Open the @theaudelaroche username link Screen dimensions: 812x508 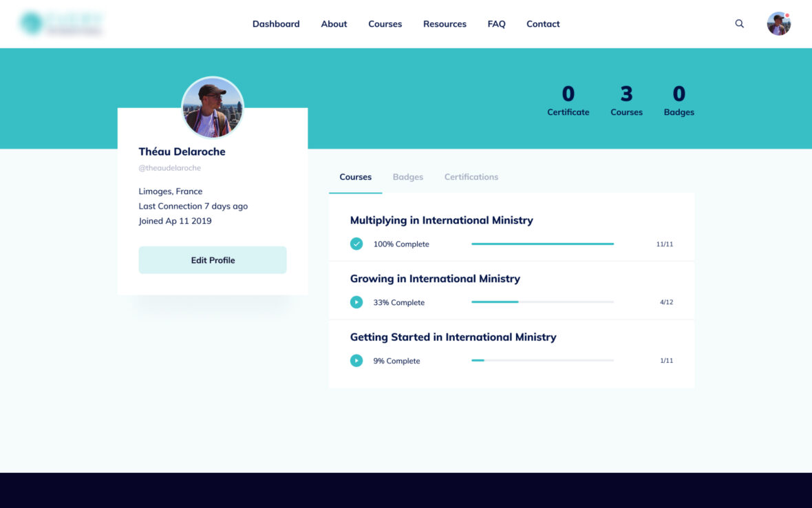pos(169,167)
